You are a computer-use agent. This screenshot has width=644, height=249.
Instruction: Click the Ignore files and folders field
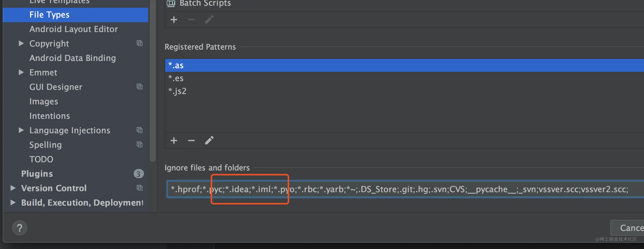(x=405, y=189)
